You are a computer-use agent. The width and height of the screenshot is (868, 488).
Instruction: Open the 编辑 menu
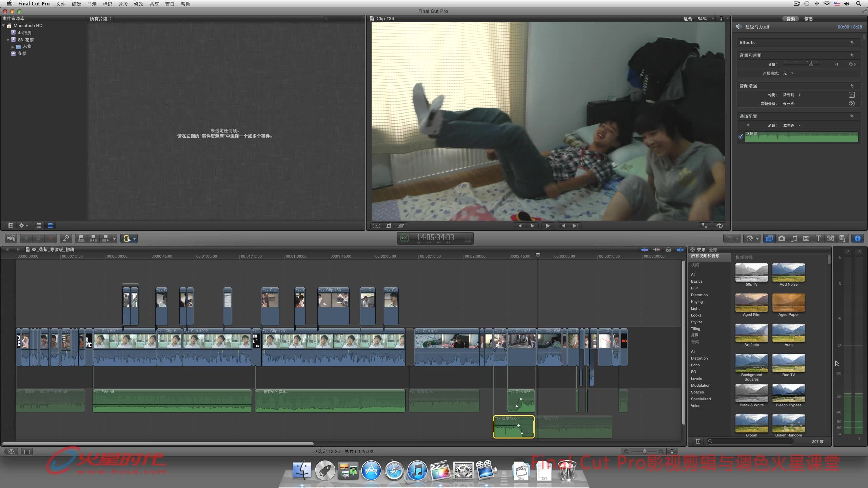[76, 4]
